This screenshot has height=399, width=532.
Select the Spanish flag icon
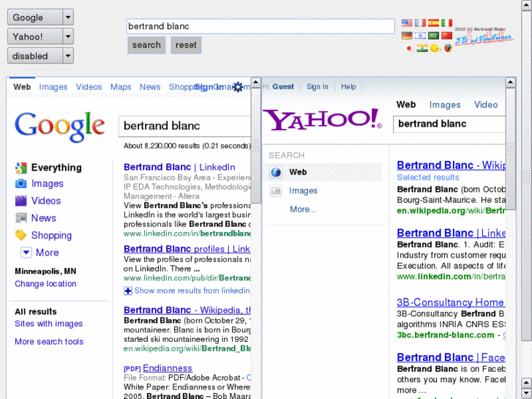[433, 23]
